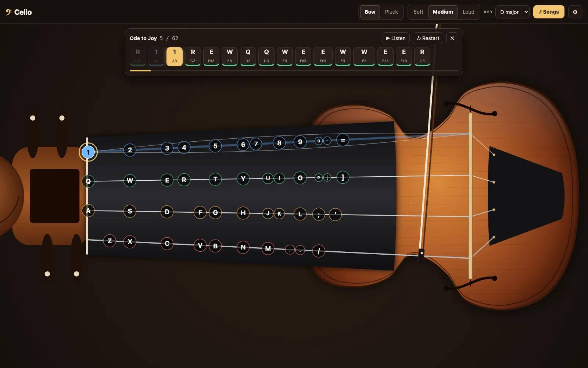Play fingerboard note Z
The width and height of the screenshot is (588, 368).
[x=110, y=241]
